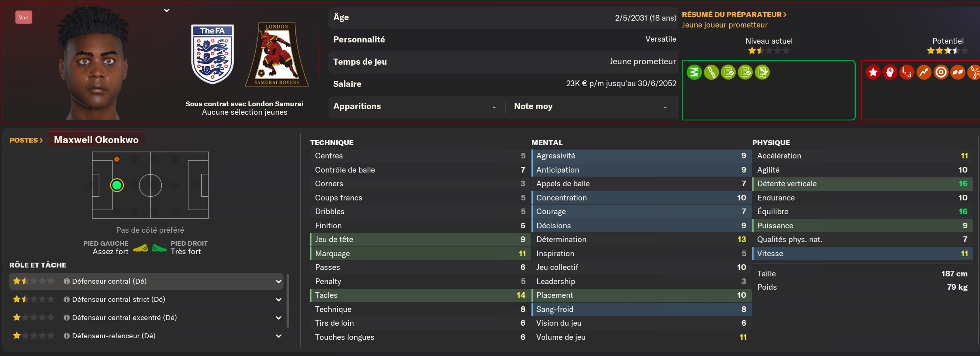Click the London Samurai Rovers club crest
This screenshot has width=980, height=356.
pyautogui.click(x=277, y=54)
